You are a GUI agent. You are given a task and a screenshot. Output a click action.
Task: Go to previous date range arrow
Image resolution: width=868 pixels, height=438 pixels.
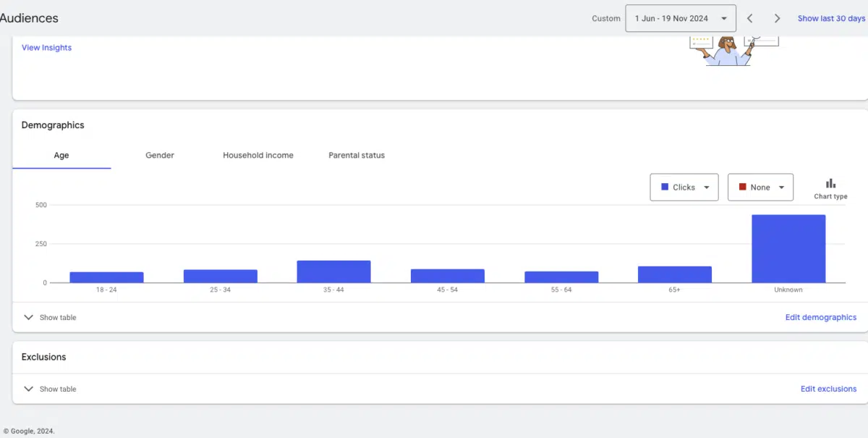[750, 19]
